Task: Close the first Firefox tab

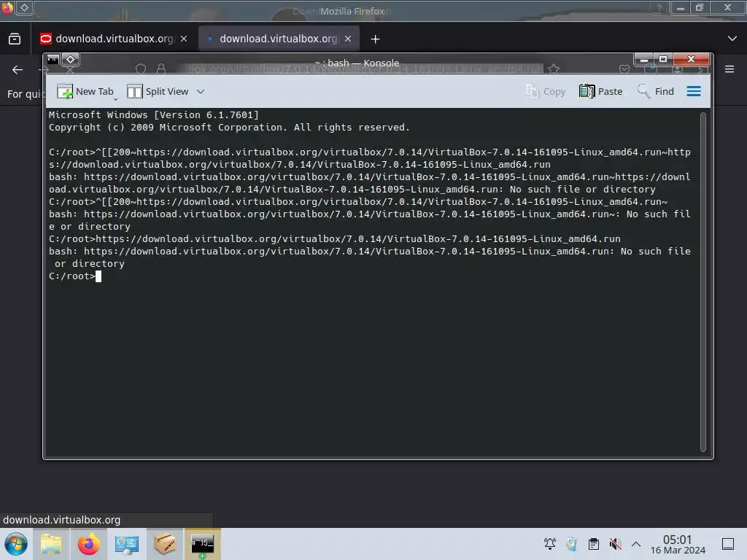Action: pos(184,39)
